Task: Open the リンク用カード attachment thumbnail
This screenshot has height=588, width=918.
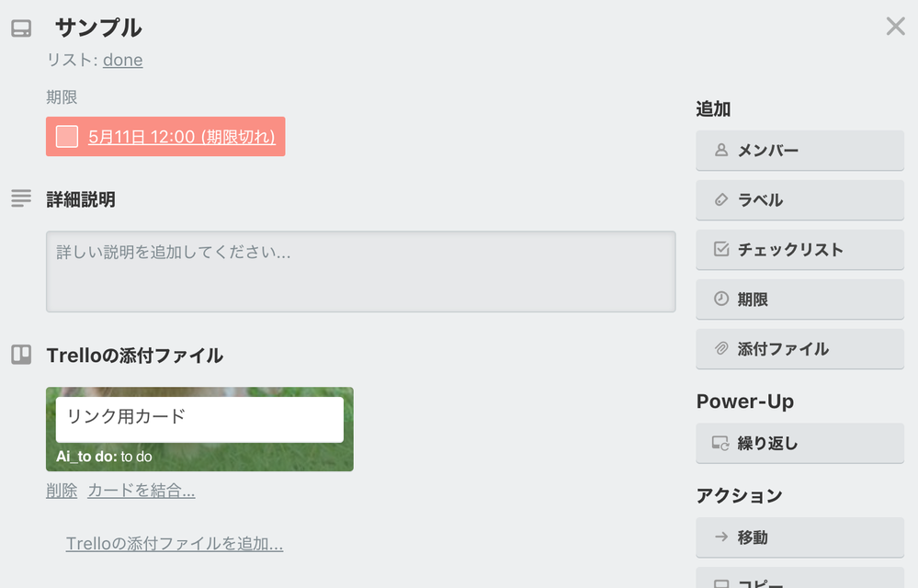Action: pos(199,427)
